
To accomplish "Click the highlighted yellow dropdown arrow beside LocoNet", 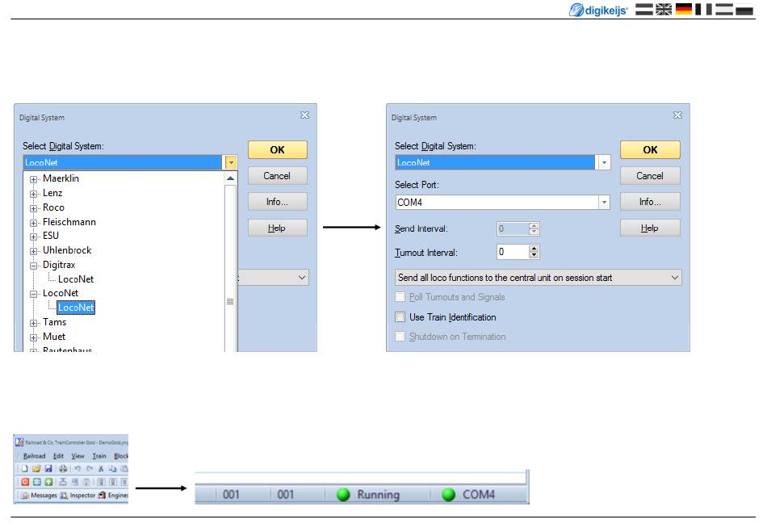I will [x=230, y=162].
